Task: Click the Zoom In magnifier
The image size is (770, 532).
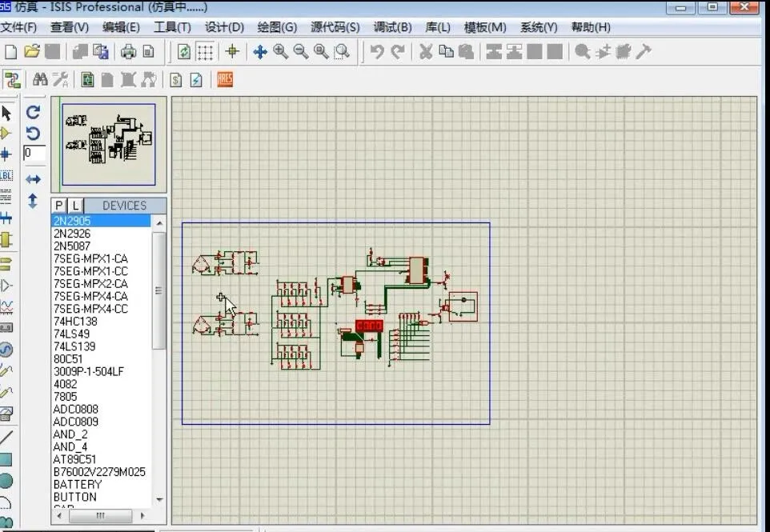Action: pyautogui.click(x=280, y=51)
